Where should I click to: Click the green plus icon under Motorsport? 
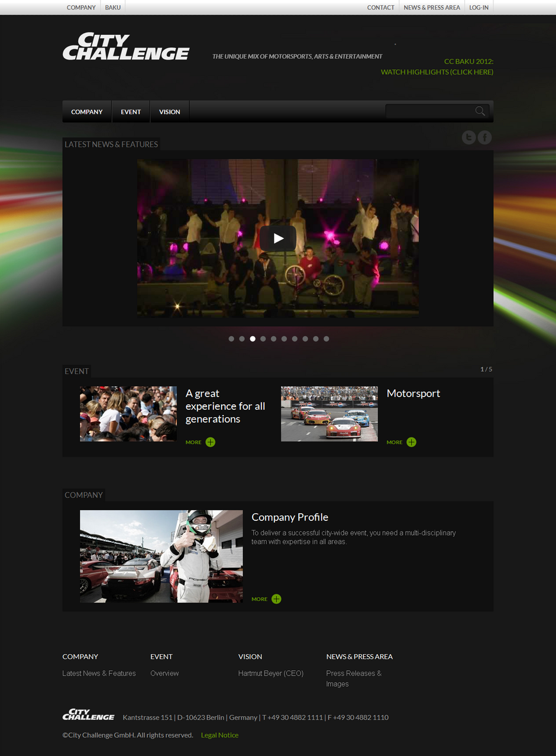point(412,442)
